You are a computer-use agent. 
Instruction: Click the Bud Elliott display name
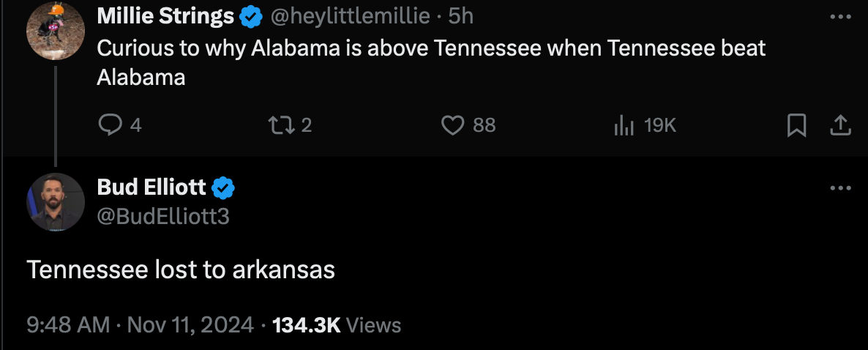coord(151,187)
